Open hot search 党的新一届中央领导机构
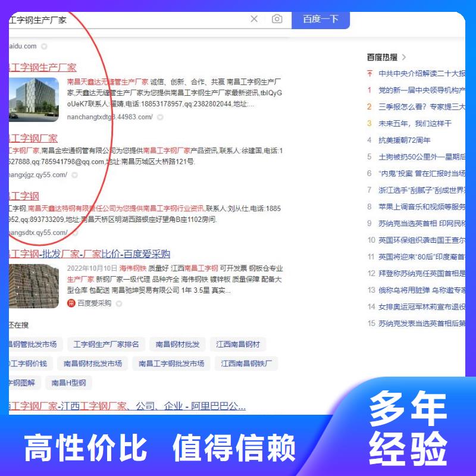 tap(422, 90)
